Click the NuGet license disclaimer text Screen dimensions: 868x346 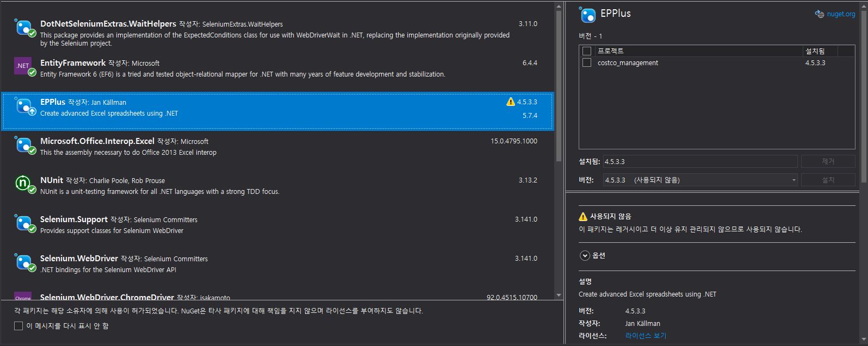218,311
